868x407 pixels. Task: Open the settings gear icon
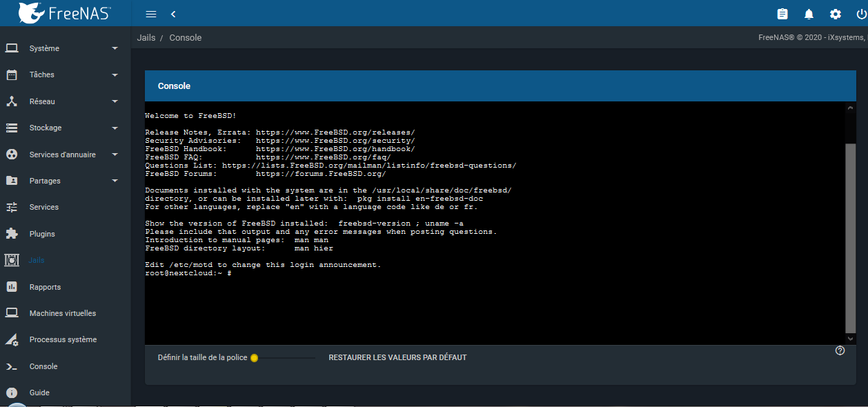pyautogui.click(x=836, y=14)
